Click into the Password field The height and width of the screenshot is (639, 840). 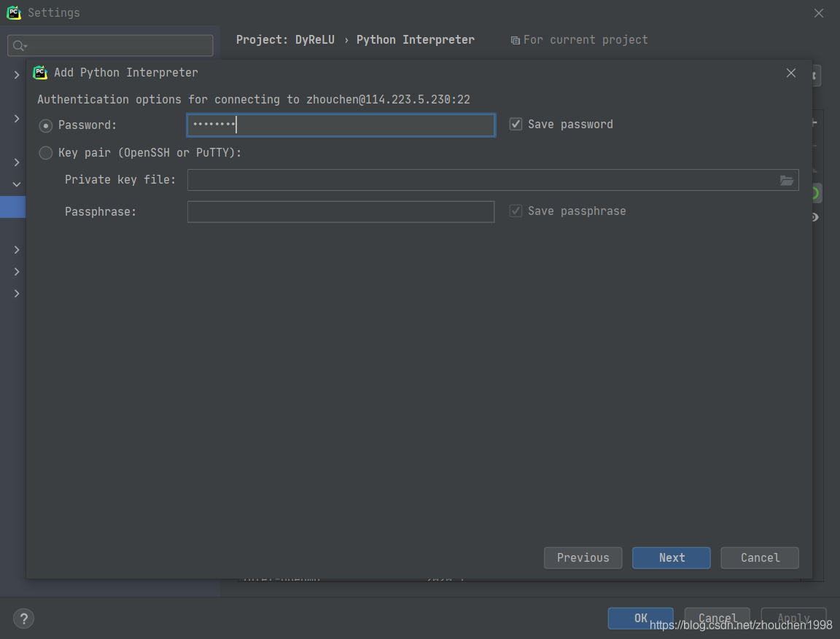341,125
